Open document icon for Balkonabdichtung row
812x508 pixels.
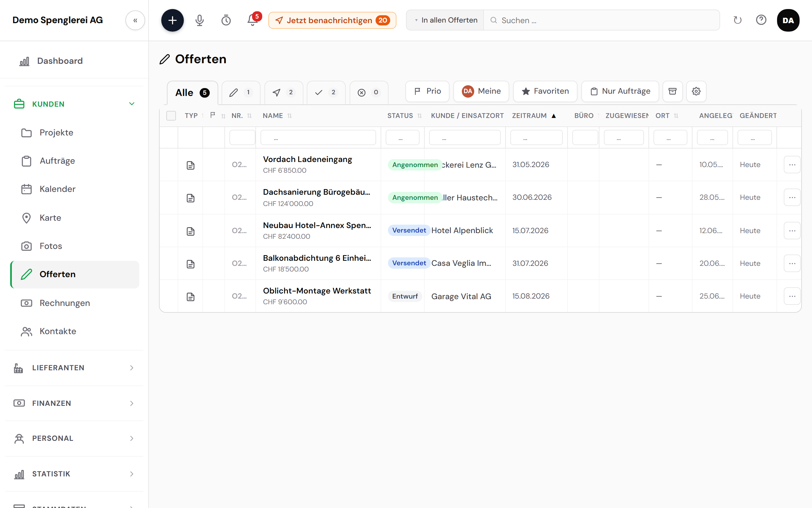click(x=191, y=264)
